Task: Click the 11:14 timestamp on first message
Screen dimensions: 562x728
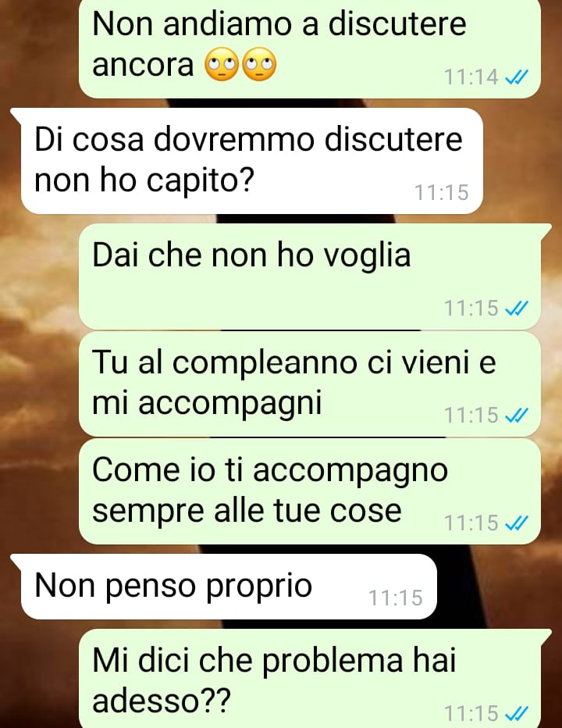Action: pyautogui.click(x=471, y=77)
